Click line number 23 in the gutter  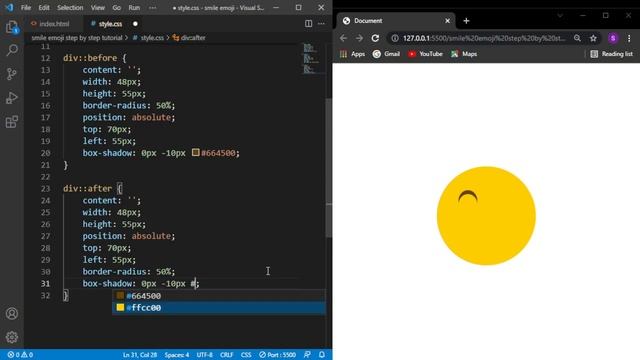45,189
